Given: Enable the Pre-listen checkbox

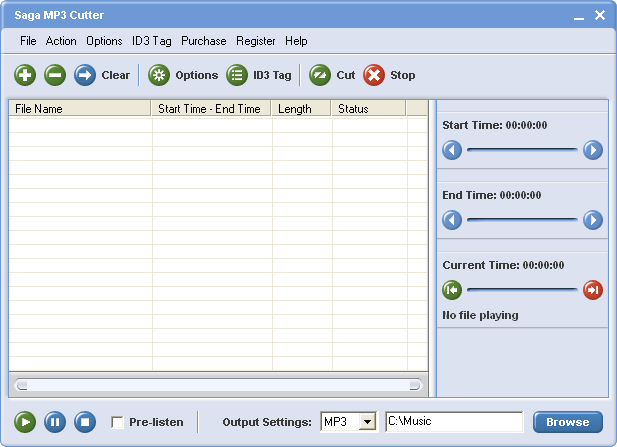Looking at the screenshot, I should 118,422.
